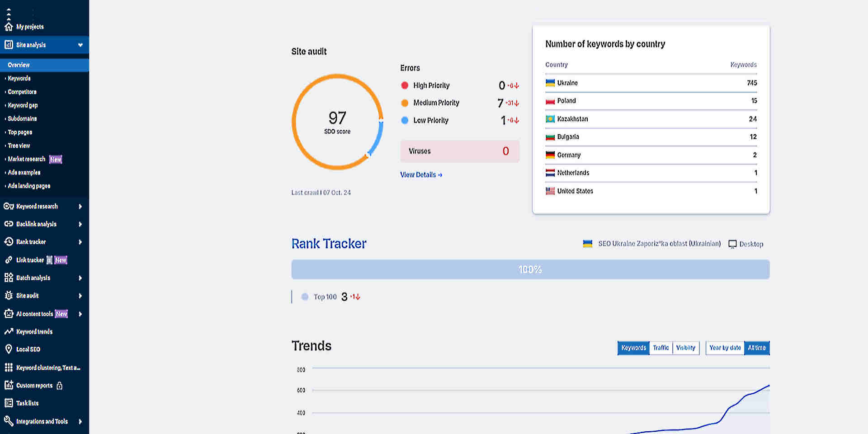868x434 pixels.
Task: Click the Rank tracker clock icon
Action: click(9, 242)
